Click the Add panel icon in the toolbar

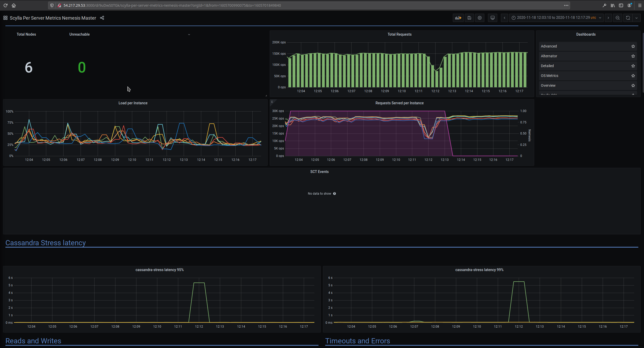[x=458, y=18]
